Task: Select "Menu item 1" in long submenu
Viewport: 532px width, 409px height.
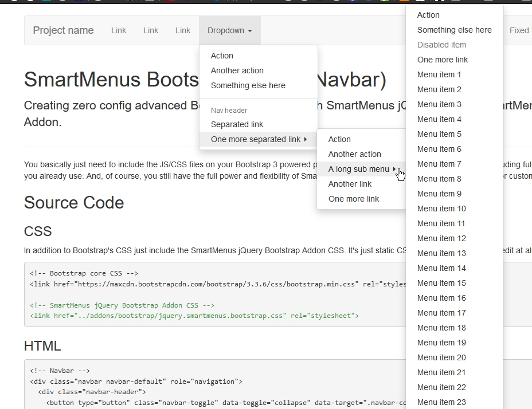Action: (439, 74)
